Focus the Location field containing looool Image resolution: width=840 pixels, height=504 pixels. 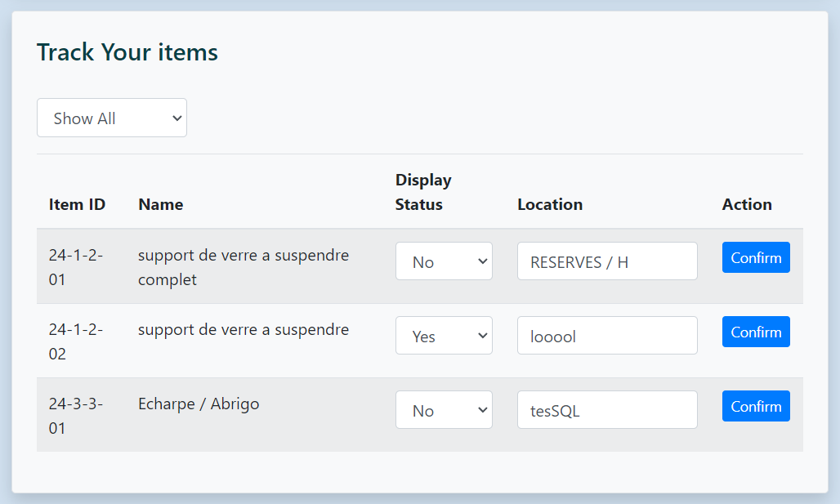point(607,336)
